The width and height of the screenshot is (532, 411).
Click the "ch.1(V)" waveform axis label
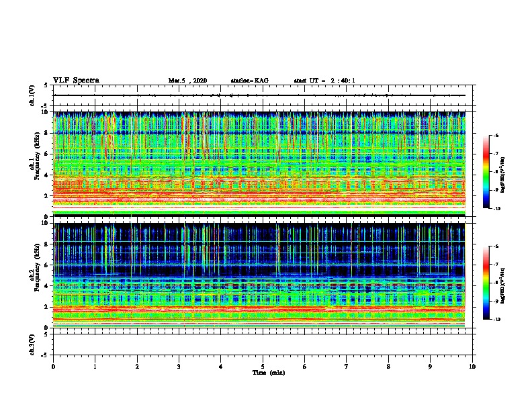(x=32, y=95)
